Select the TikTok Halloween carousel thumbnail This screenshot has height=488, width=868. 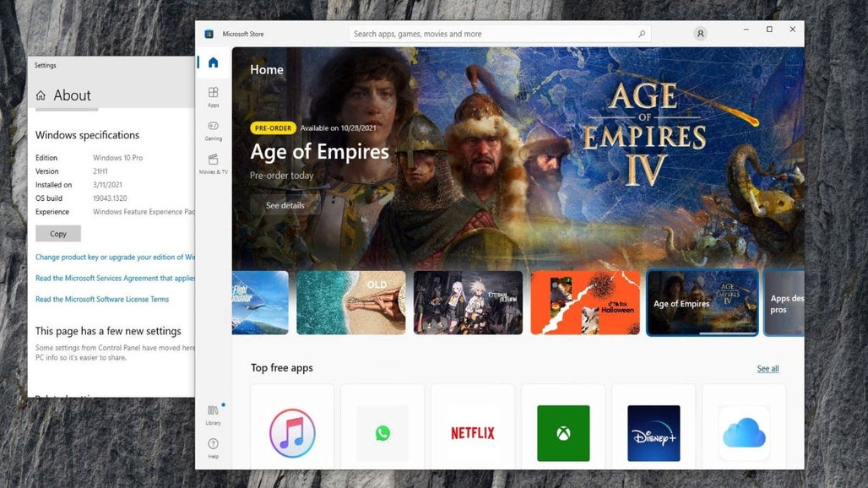coord(585,302)
